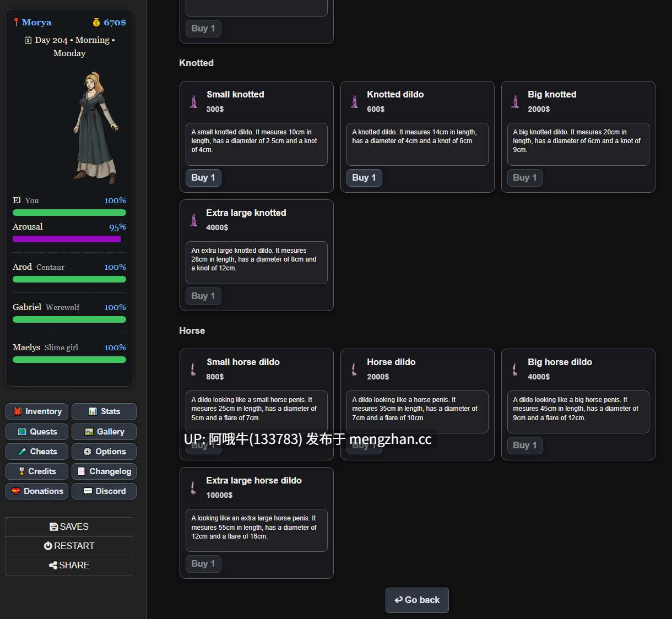
Task: Click the Extra large horse dildo icon
Action: click(193, 487)
